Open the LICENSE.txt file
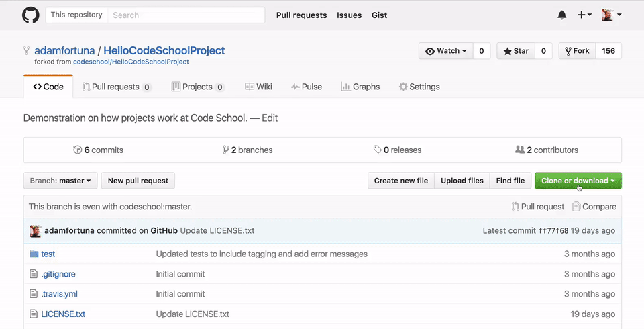Image resolution: width=644 pixels, height=329 pixels. point(63,314)
